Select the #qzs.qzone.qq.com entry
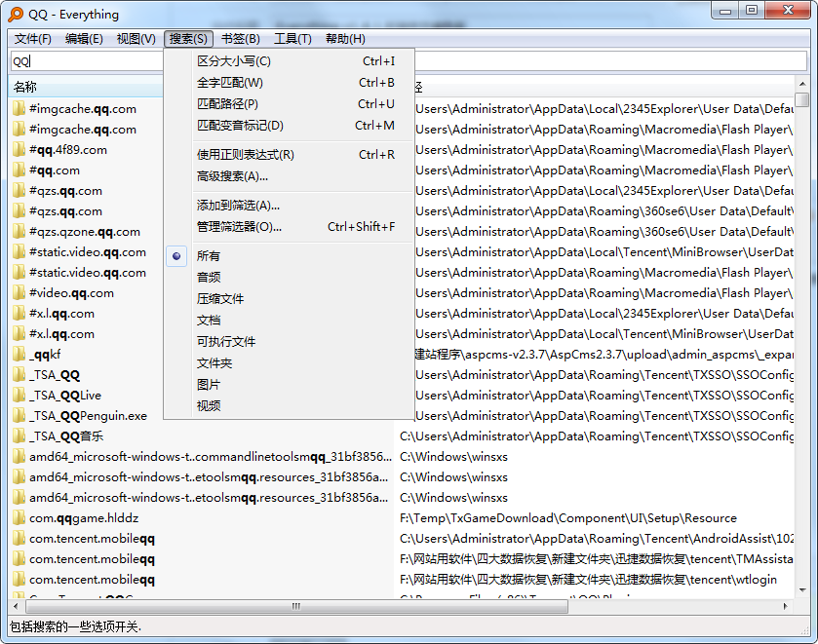The image size is (818, 644). point(85,232)
